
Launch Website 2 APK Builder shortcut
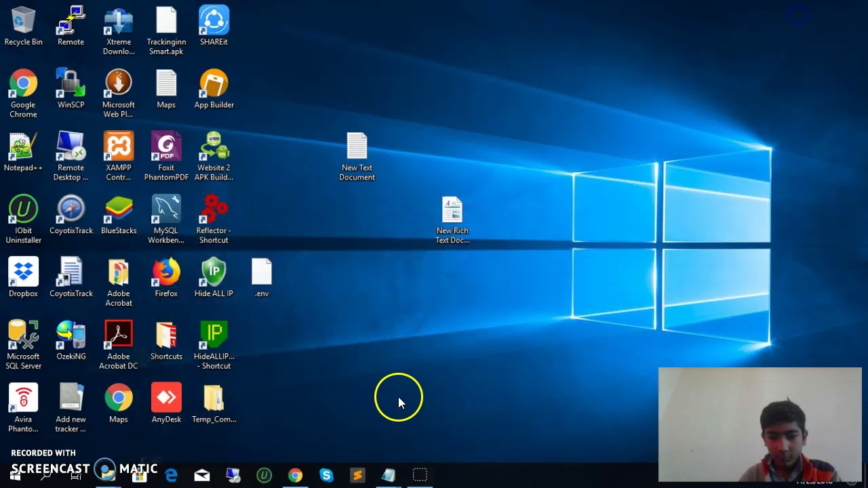coord(214,157)
